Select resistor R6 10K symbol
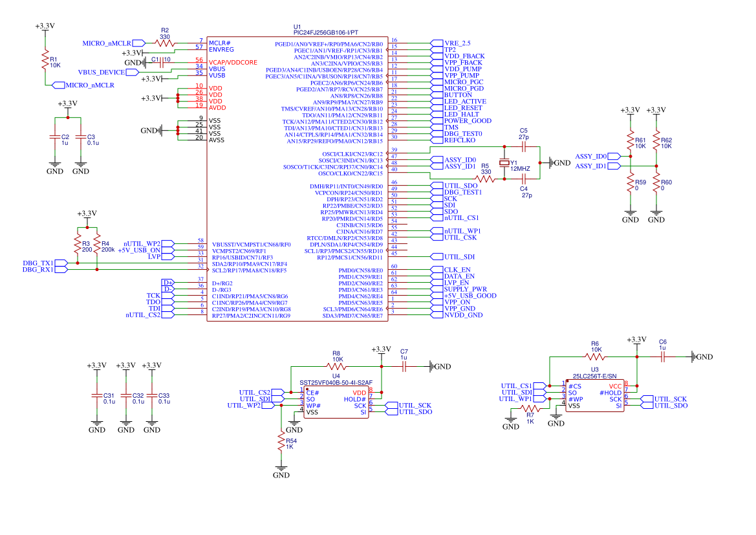 click(x=595, y=357)
